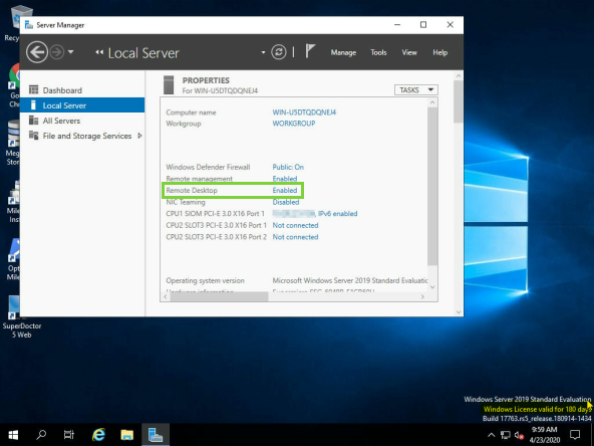The height and width of the screenshot is (446, 594).
Task: Click Not connected for CPU2 SLOT3 Port 1
Action: pos(295,225)
